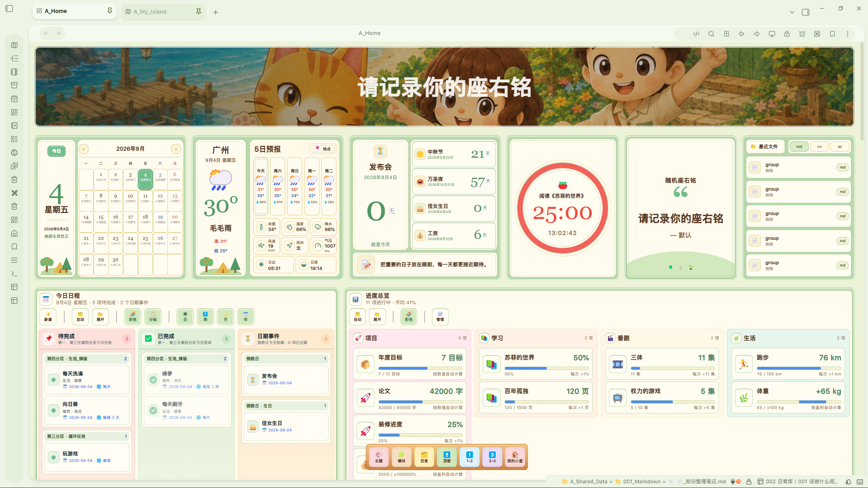Image resolution: width=868 pixels, height=488 pixels.
Task: Click the expand fullscreen box icon in header
Action: 817,34
